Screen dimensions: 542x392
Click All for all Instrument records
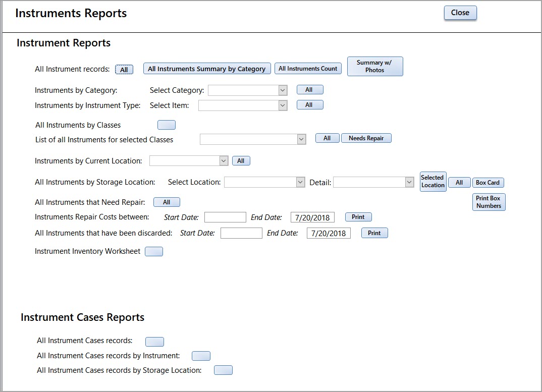124,69
